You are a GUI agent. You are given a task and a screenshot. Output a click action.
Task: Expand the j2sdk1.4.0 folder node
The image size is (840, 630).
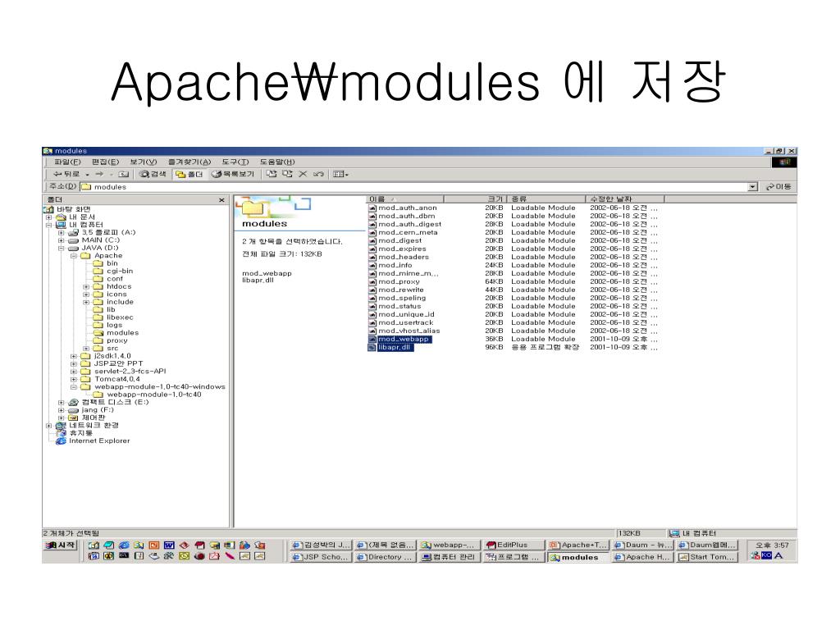[73, 356]
